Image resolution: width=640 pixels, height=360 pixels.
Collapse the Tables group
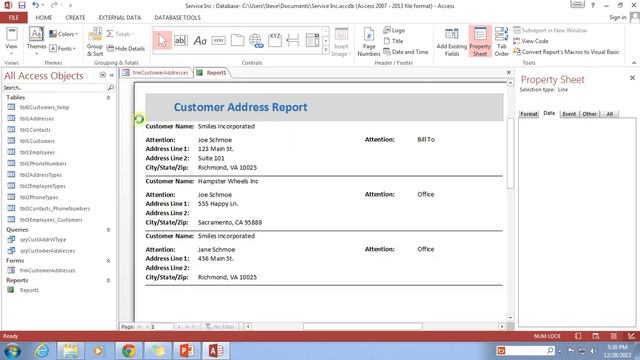coord(109,98)
